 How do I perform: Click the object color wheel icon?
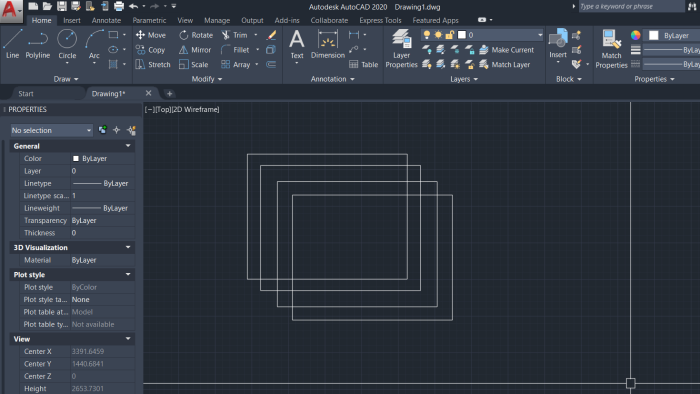(x=636, y=35)
